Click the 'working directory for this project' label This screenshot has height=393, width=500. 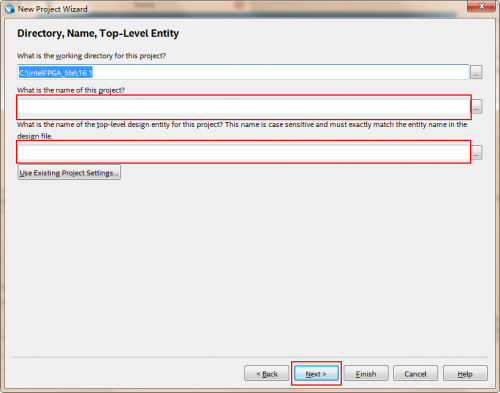[91, 56]
